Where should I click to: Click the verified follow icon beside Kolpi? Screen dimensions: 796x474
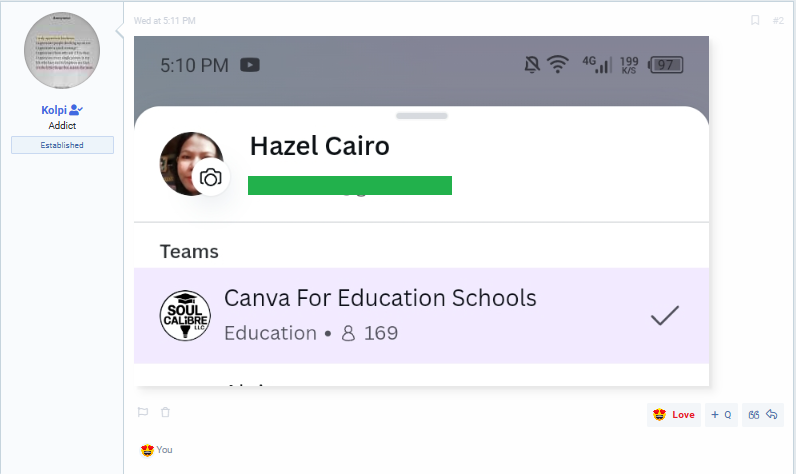click(x=76, y=110)
